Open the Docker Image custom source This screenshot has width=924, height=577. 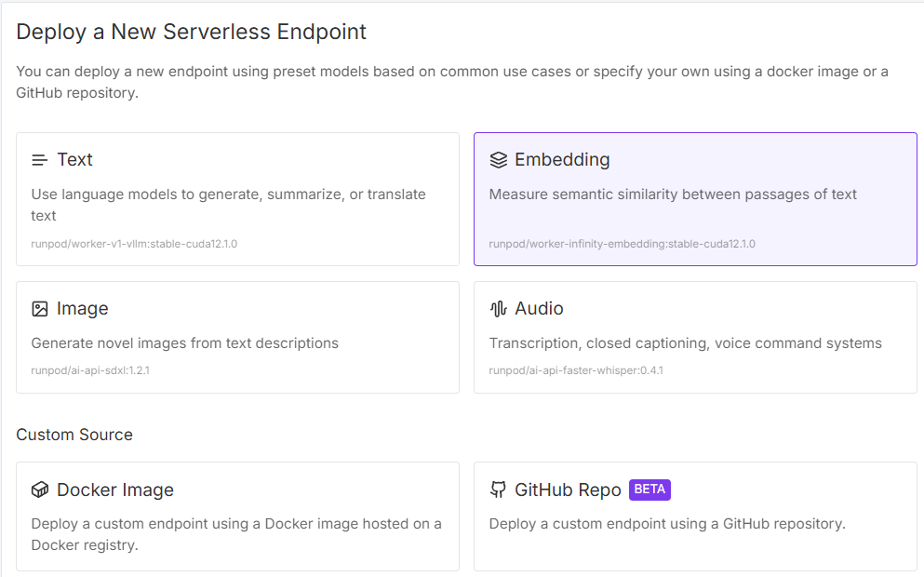pos(237,516)
